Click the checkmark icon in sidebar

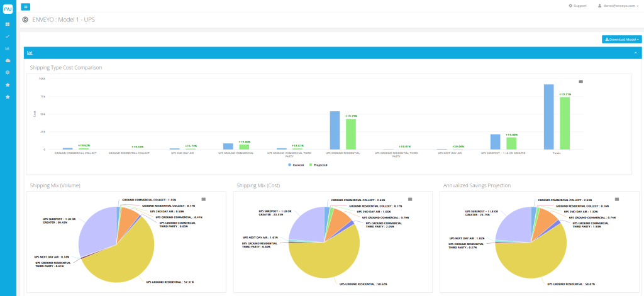tap(8, 36)
